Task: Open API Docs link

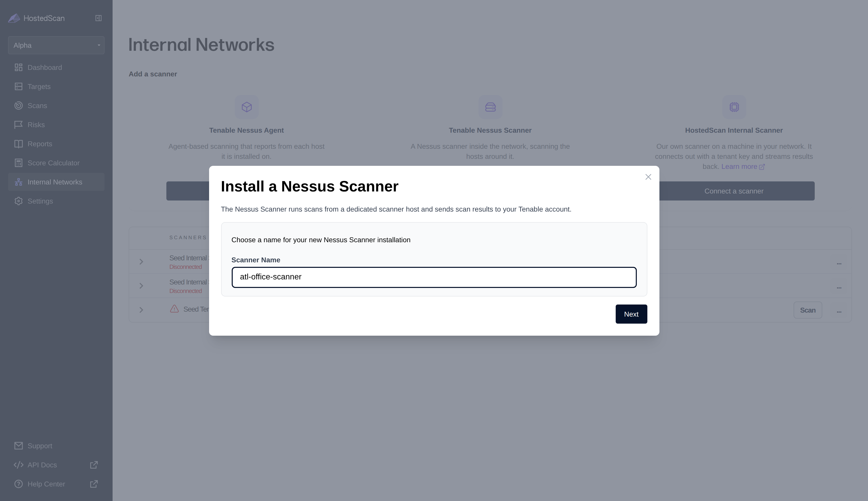Action: point(56,465)
